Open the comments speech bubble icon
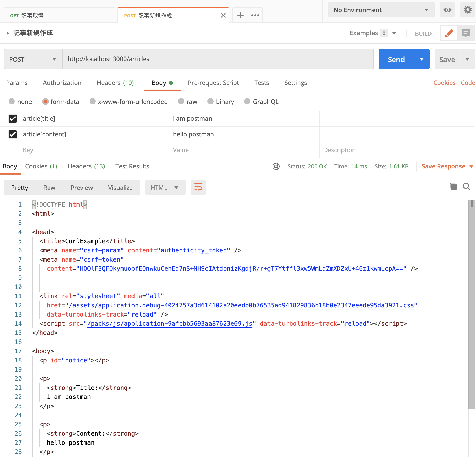This screenshot has height=457, width=476. tap(466, 33)
